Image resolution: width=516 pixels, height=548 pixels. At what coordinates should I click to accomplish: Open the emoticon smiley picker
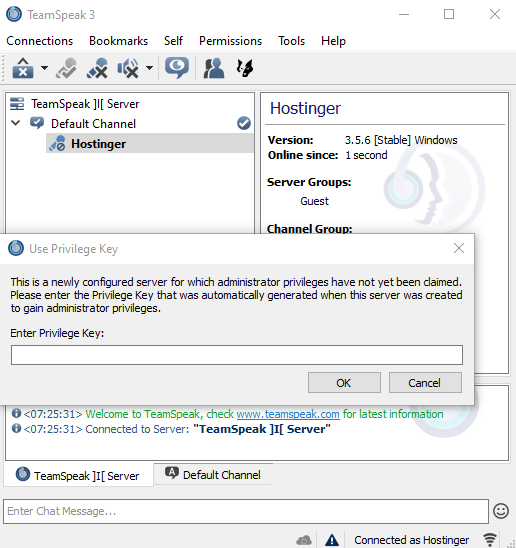coord(501,511)
